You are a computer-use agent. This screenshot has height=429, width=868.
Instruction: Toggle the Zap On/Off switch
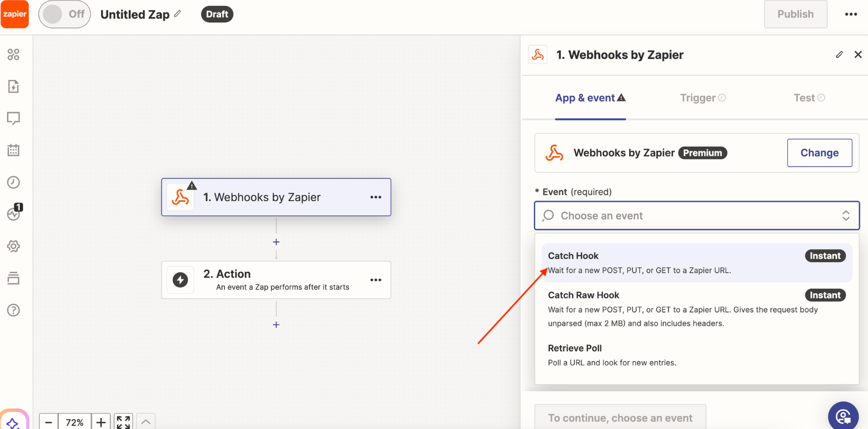tap(64, 14)
